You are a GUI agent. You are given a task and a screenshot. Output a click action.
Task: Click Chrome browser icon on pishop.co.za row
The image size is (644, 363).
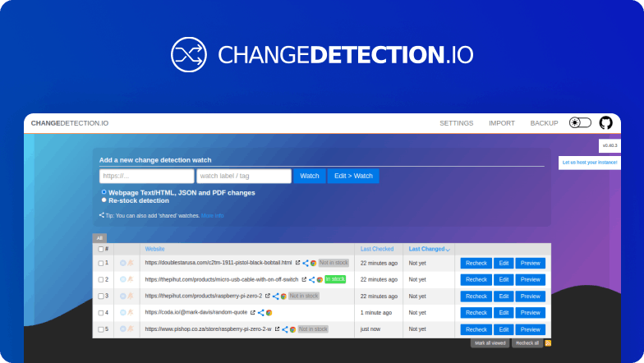tap(292, 329)
